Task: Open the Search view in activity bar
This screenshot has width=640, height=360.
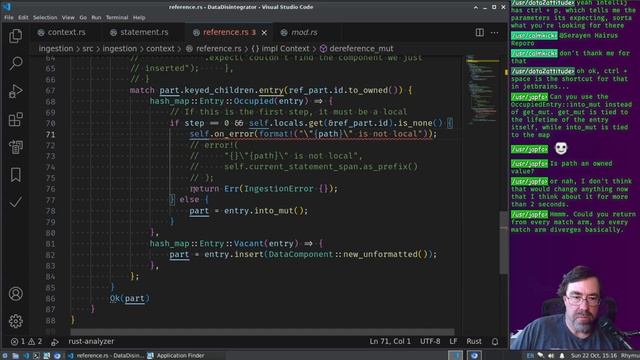Action: [x=16, y=63]
